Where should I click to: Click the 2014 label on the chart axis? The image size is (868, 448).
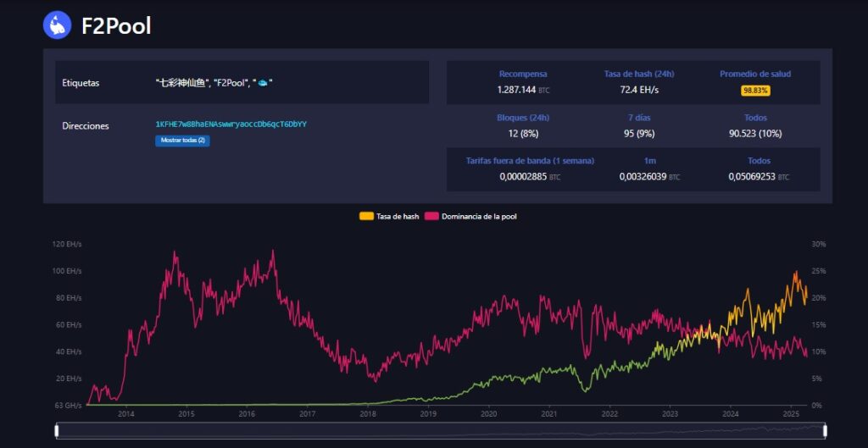coord(126,414)
